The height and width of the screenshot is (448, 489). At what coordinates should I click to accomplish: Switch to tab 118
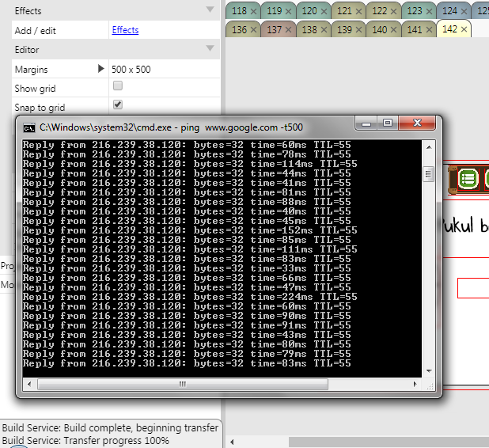click(x=239, y=11)
